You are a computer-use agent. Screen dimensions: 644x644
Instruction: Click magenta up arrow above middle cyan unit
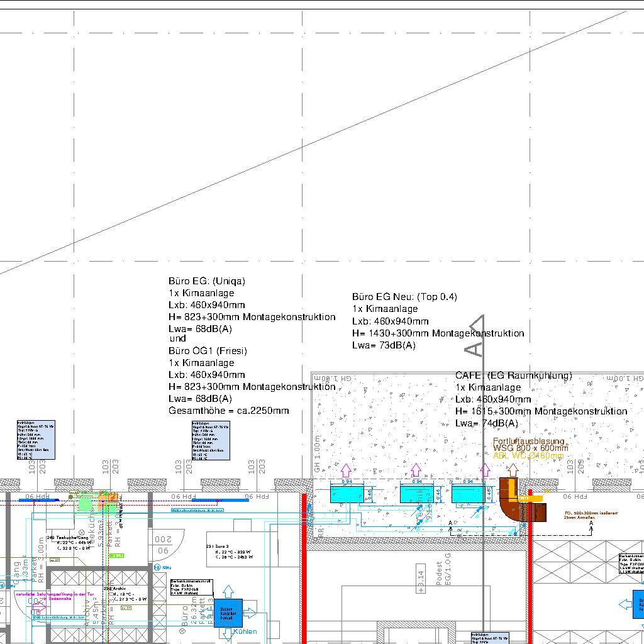416,470
